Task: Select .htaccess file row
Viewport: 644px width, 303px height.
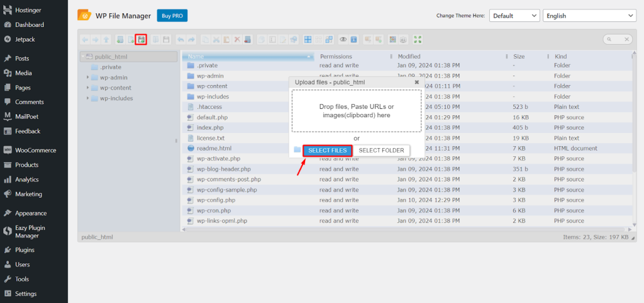Action: (407, 107)
